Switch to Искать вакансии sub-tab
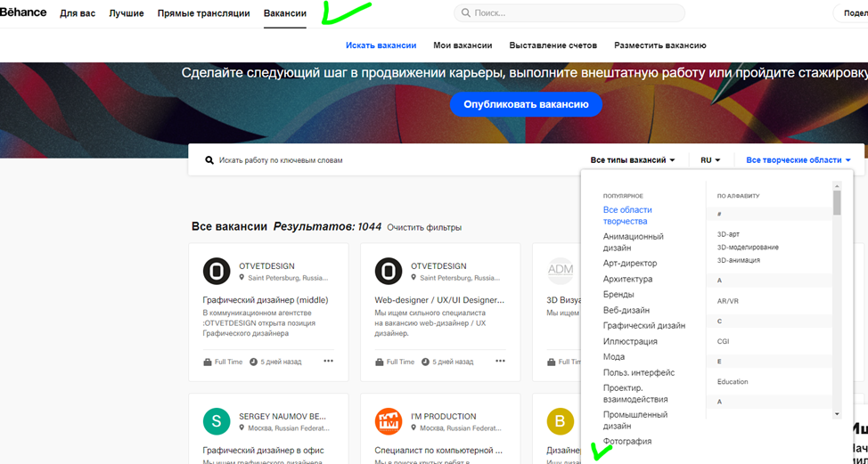This screenshot has width=868, height=464. click(381, 45)
